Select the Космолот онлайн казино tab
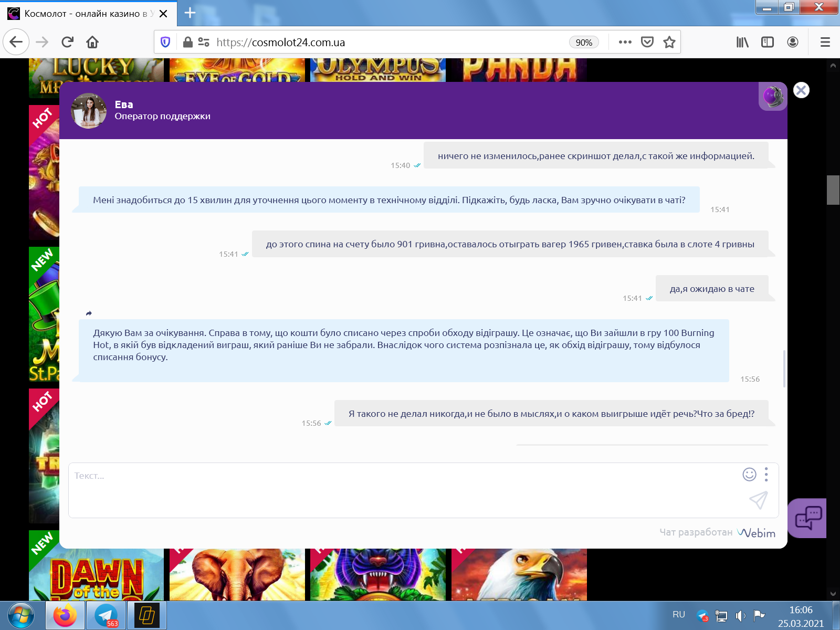Viewport: 840px width, 630px height. pos(89,14)
